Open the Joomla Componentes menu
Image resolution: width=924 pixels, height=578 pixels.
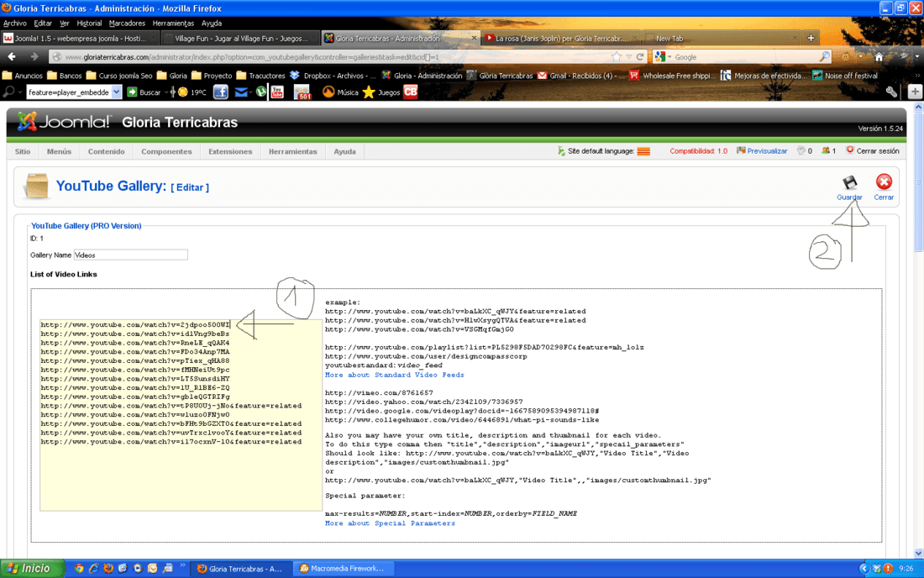[166, 151]
